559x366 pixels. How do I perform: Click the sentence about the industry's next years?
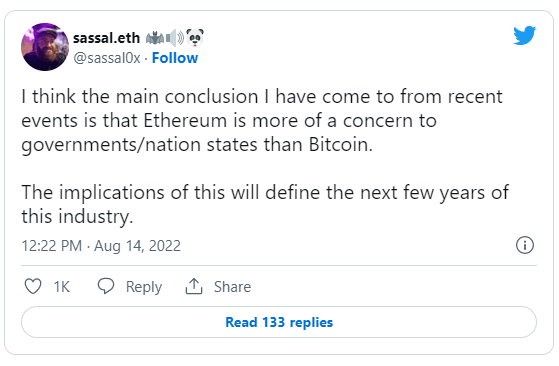(265, 204)
